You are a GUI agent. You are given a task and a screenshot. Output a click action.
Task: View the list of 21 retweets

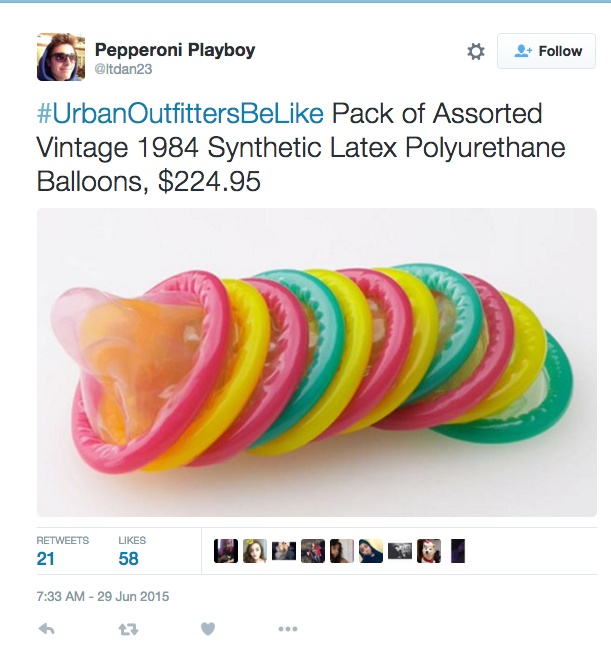coord(62,551)
